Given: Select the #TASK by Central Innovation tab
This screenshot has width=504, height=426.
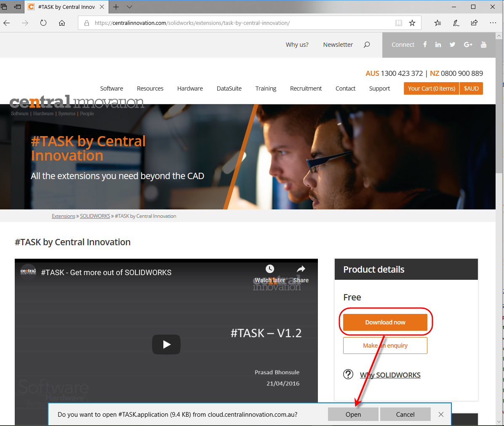Looking at the screenshot, I should [x=67, y=7].
